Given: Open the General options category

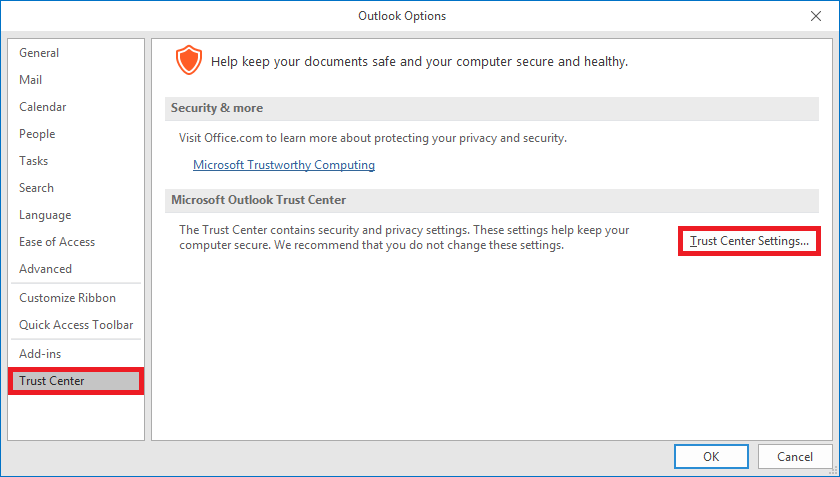Looking at the screenshot, I should click(x=39, y=53).
